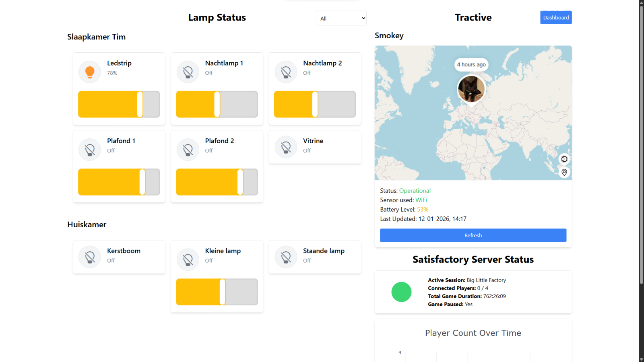
Task: Toggle the Plafond 2 switch
Action: pos(217,182)
